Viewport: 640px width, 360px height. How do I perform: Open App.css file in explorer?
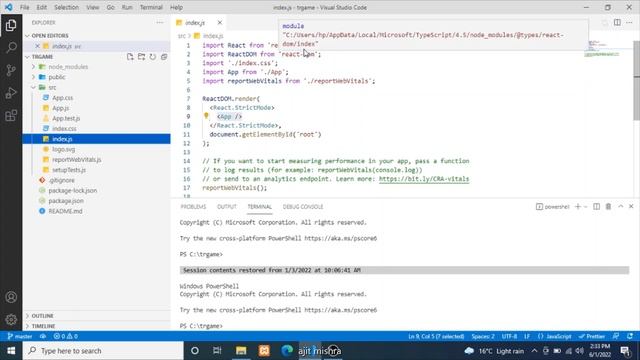pos(62,98)
